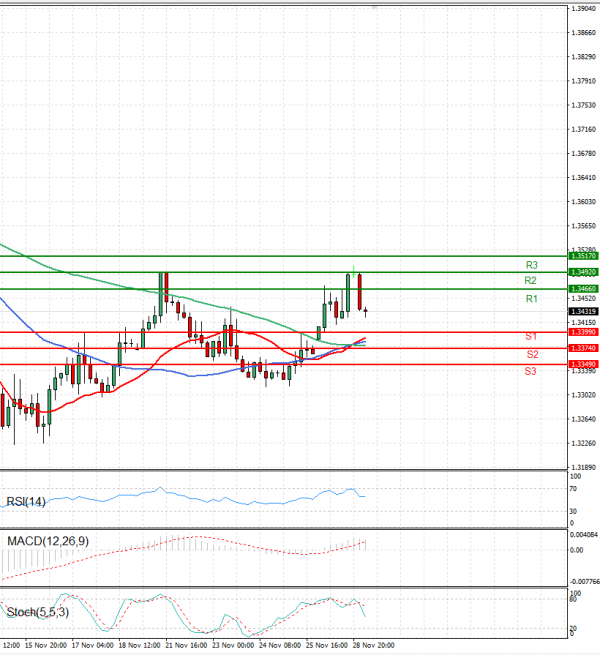Click the R2 resistance label

click(x=530, y=281)
